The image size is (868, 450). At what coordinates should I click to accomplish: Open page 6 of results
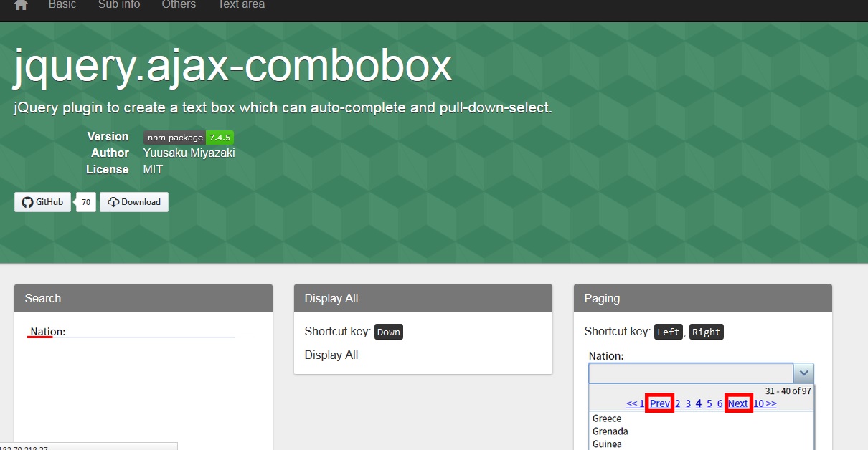(720, 403)
